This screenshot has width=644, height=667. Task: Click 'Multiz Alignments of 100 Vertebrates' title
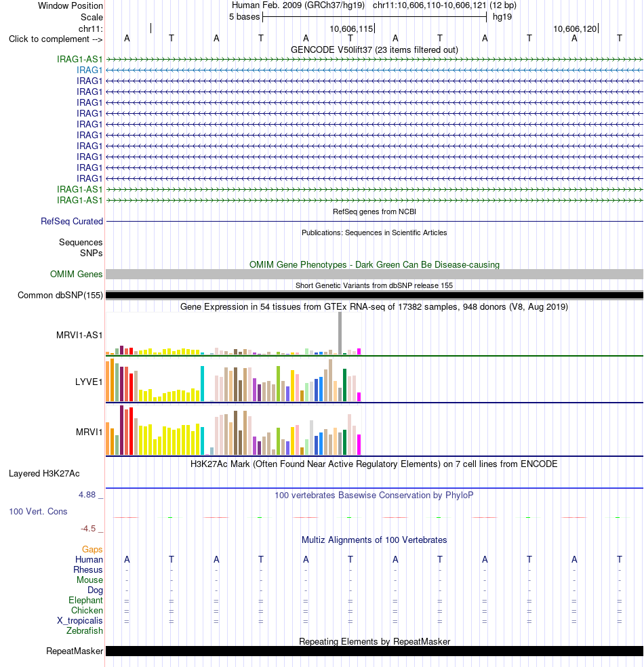click(374, 540)
